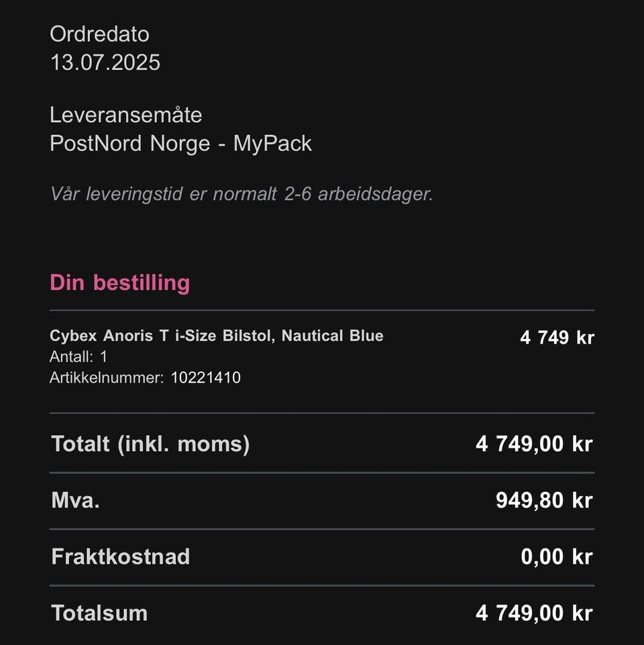Click the PostNord Norge carrier text

click(x=133, y=144)
